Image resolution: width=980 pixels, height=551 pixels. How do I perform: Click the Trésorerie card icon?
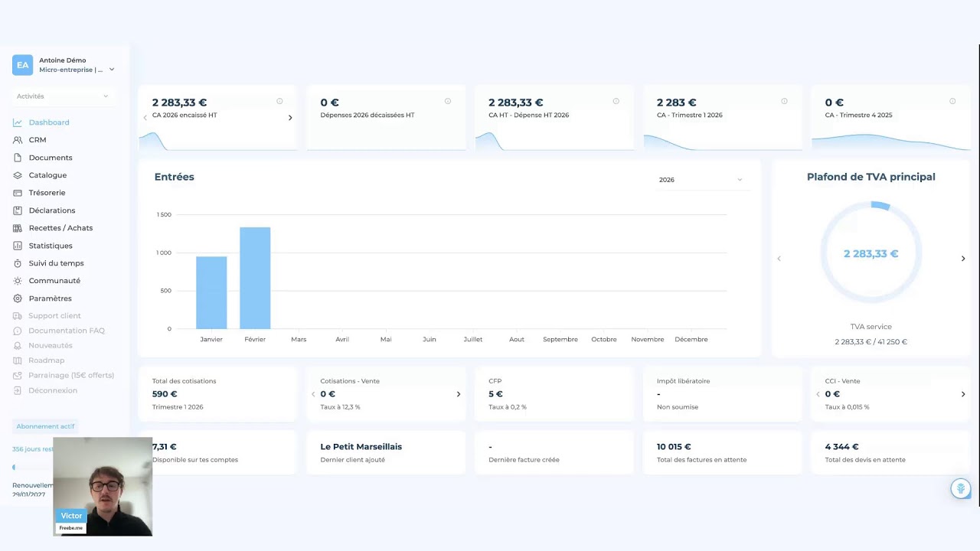(18, 193)
